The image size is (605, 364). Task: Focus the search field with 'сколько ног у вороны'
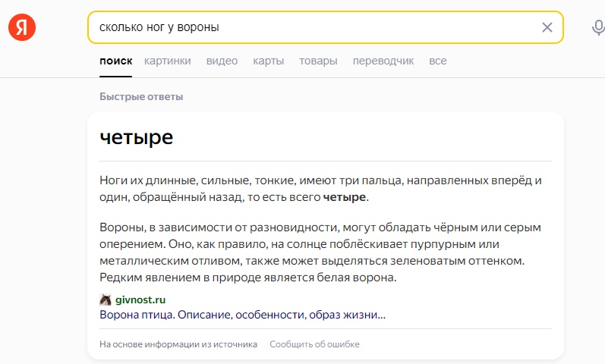[x=325, y=27]
